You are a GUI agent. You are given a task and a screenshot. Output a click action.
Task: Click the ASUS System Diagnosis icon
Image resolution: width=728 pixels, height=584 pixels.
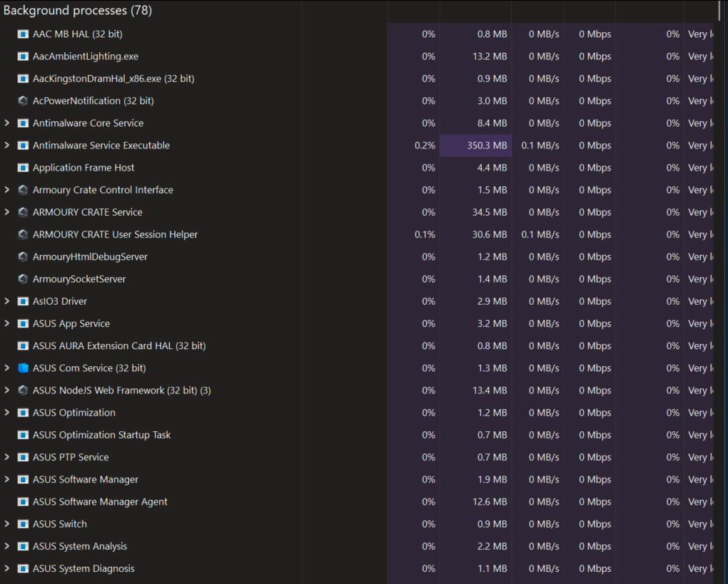[23, 569]
